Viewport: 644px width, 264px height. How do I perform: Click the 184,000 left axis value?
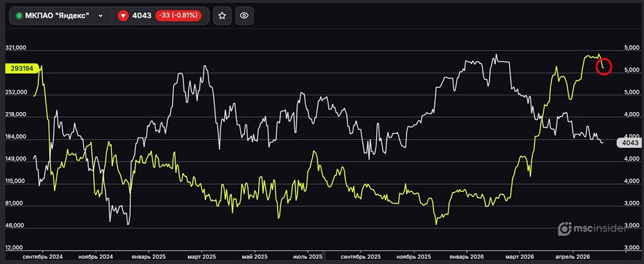click(x=15, y=137)
